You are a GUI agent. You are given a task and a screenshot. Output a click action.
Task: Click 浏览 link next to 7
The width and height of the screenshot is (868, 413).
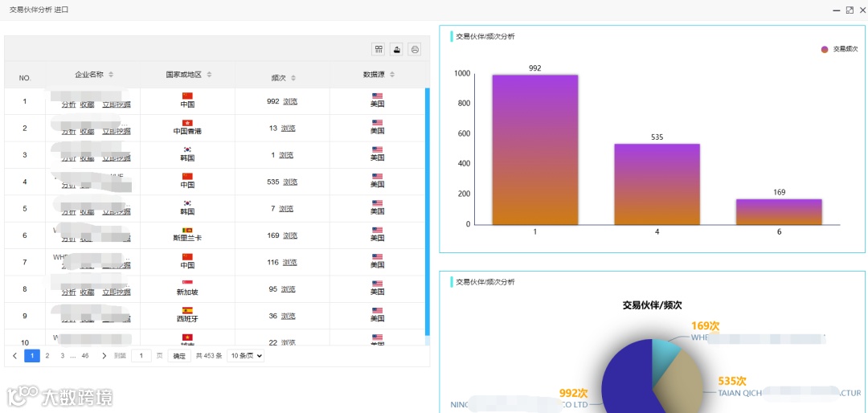(x=285, y=209)
